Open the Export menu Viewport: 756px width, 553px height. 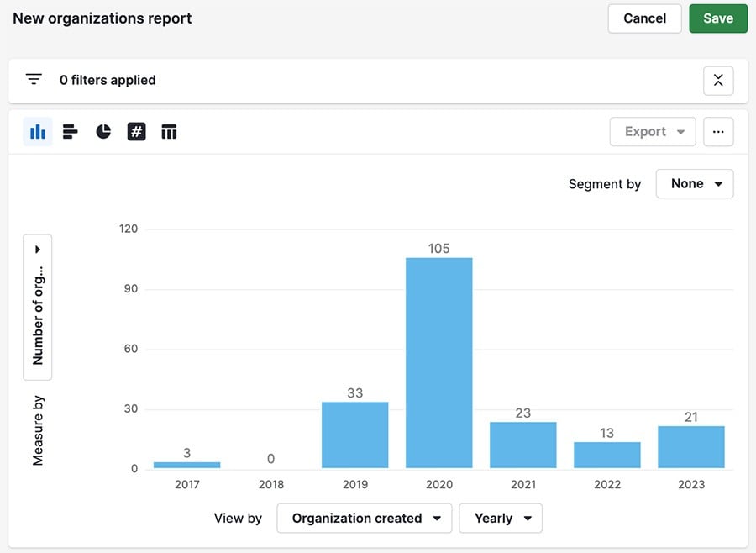653,131
